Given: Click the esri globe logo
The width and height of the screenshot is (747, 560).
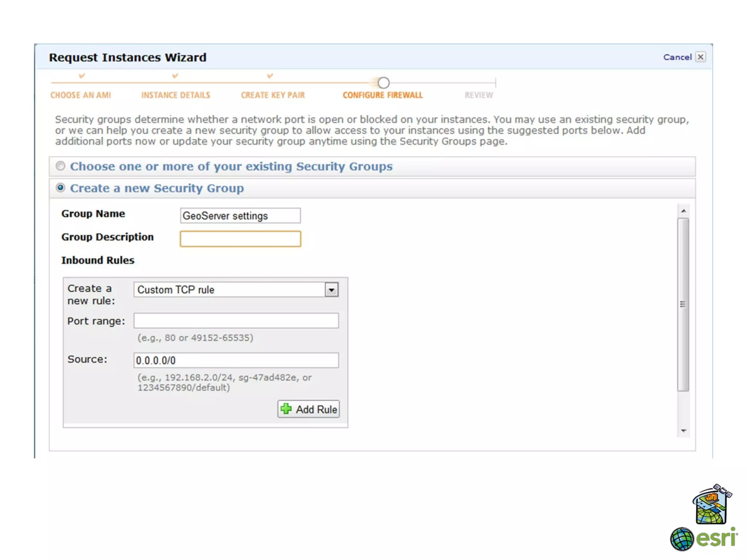Looking at the screenshot, I should [682, 539].
